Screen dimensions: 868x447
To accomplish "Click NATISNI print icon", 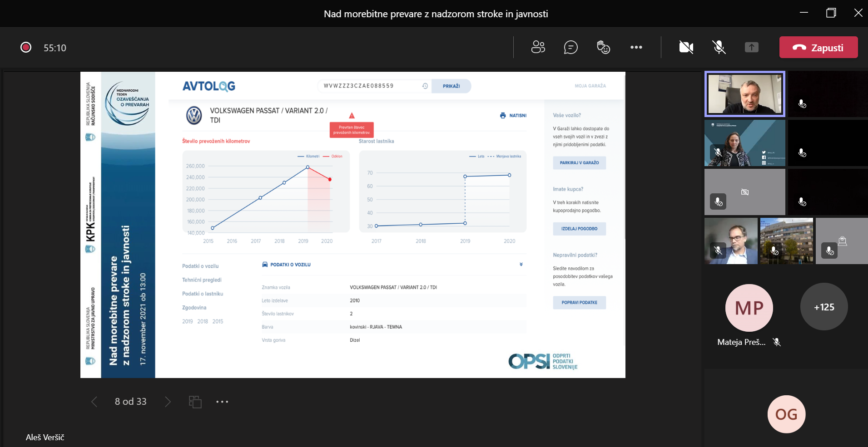I will 503,116.
